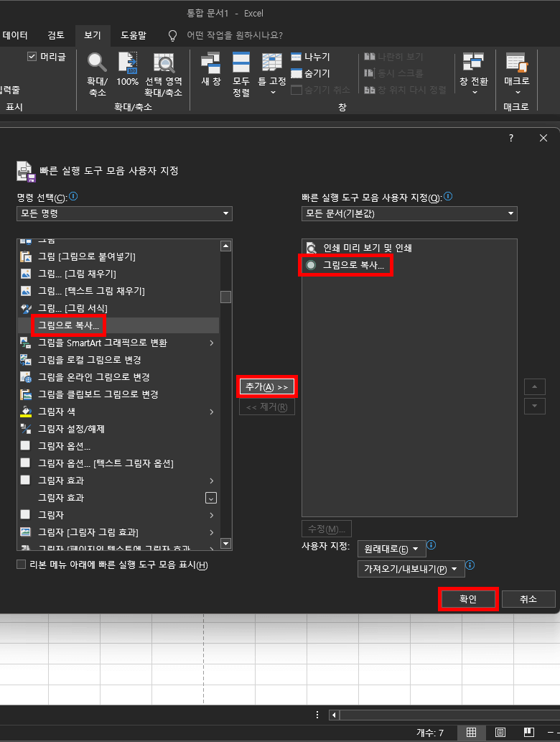Open the 보기 ribbon tab
Image resolution: width=560 pixels, height=742 pixels.
92,35
